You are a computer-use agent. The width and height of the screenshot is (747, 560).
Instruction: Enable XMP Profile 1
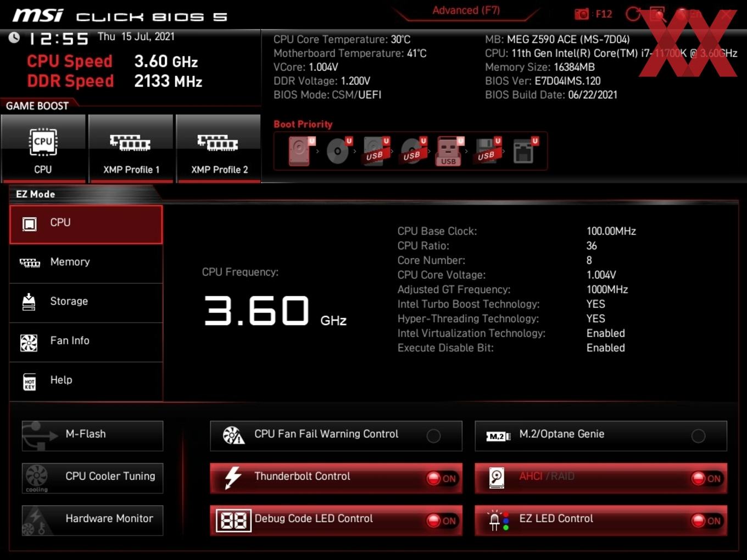point(131,148)
